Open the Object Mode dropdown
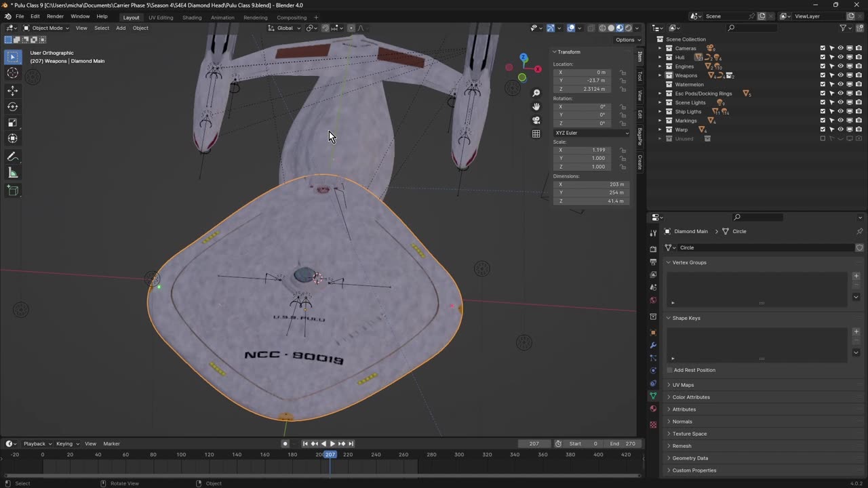868x488 pixels. tap(46, 28)
